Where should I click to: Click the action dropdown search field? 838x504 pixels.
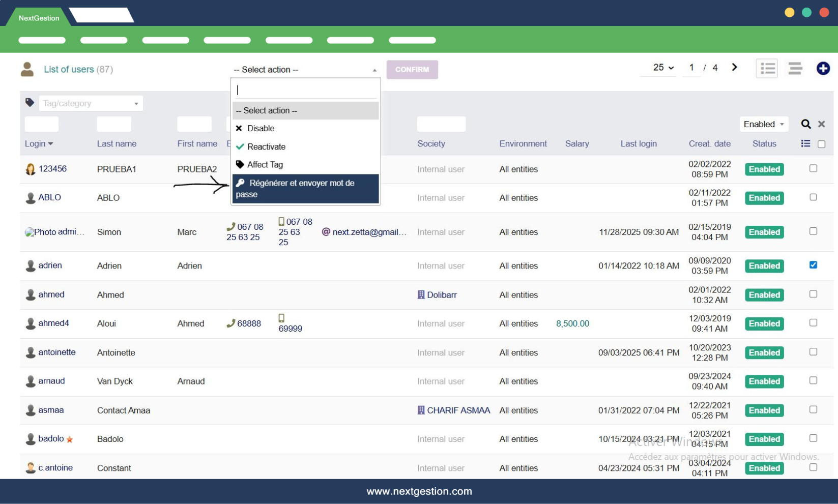click(306, 90)
